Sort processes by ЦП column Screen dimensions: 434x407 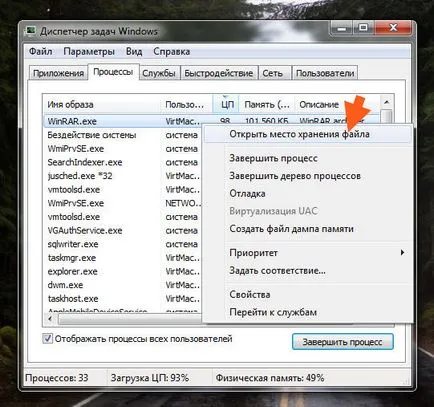click(226, 104)
